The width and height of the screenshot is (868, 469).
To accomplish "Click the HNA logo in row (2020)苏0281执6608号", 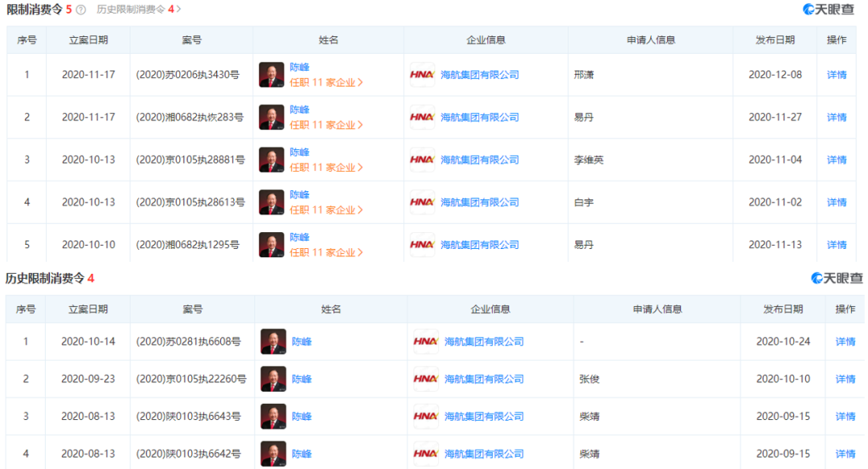I will [426, 342].
